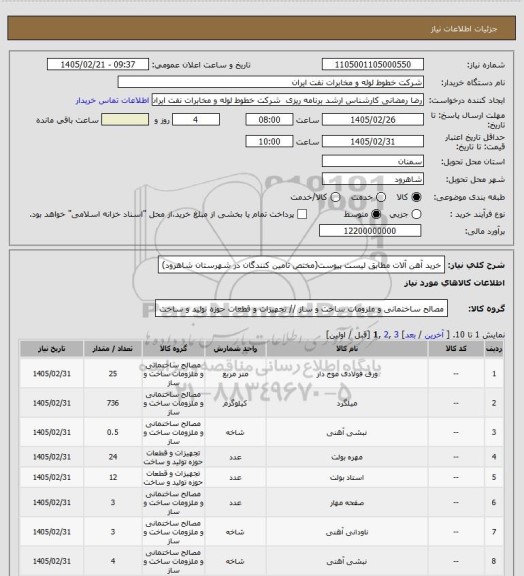Click the response deadline date 1405/02/26
Viewport: 524px width, 576px height.
pos(373,120)
